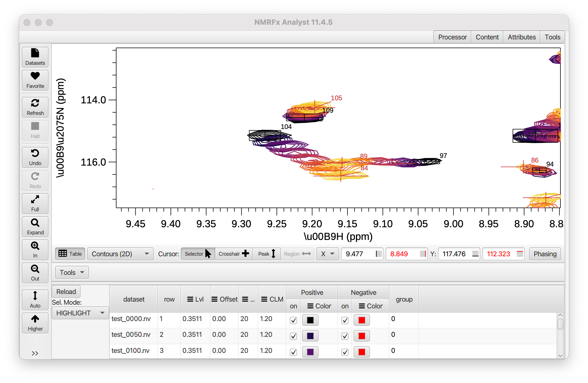588x383 pixels.
Task: Open red negative color swatch for test_0100.nv
Action: pos(362,352)
